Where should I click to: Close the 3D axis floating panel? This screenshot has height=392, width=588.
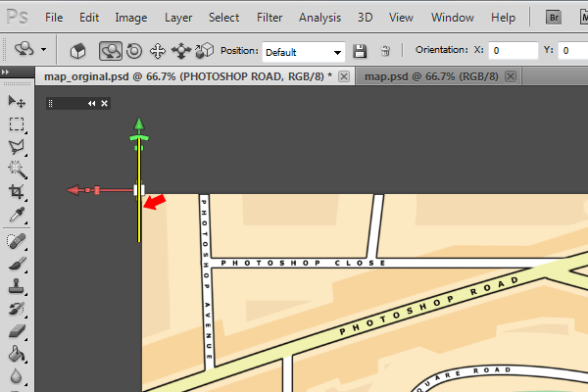104,104
